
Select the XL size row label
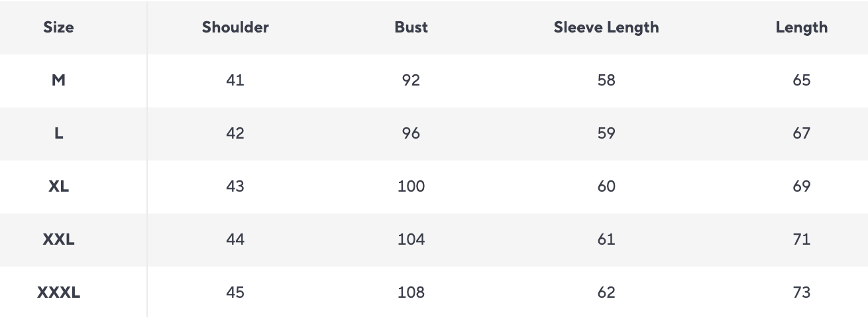click(58, 186)
